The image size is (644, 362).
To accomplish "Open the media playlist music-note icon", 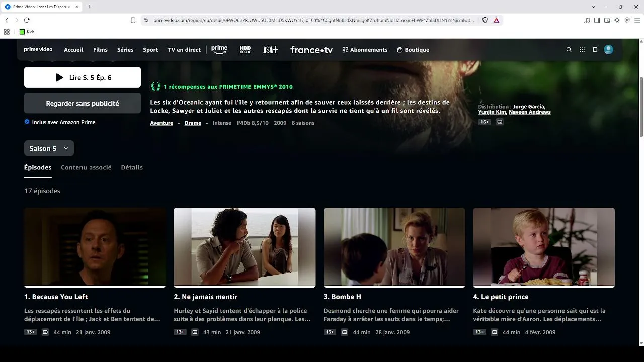I will 587,20.
